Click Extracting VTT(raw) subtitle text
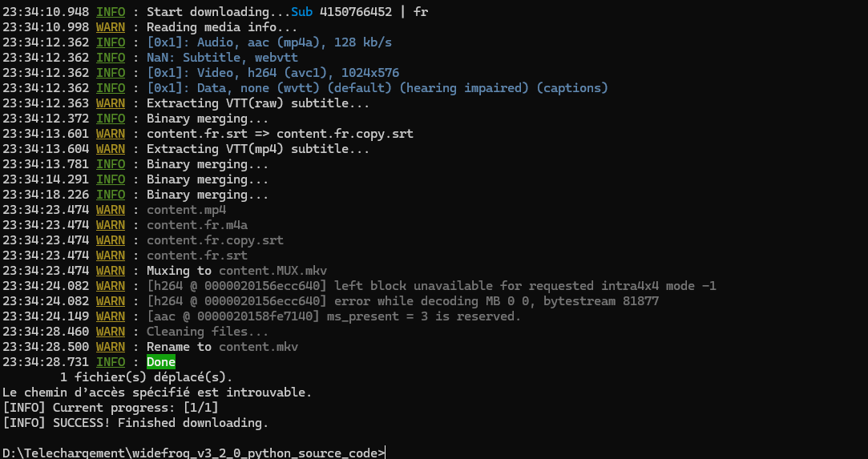868x459 pixels. pyautogui.click(x=258, y=103)
